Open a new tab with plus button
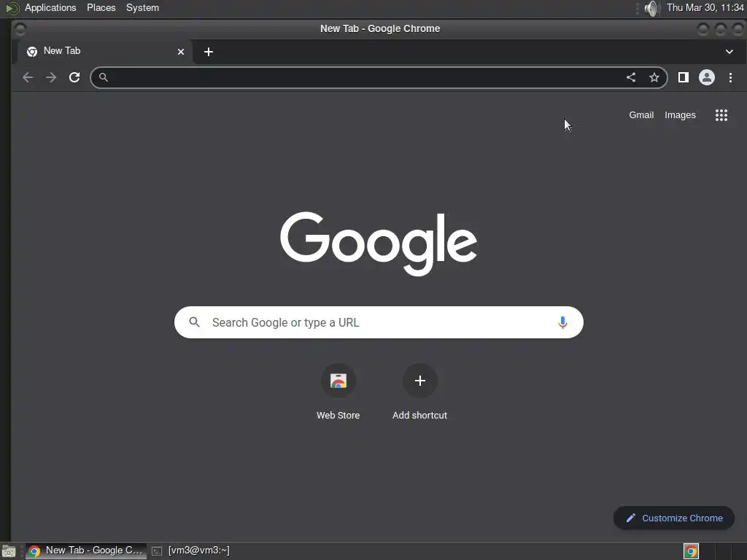This screenshot has height=560, width=747. 209,52
